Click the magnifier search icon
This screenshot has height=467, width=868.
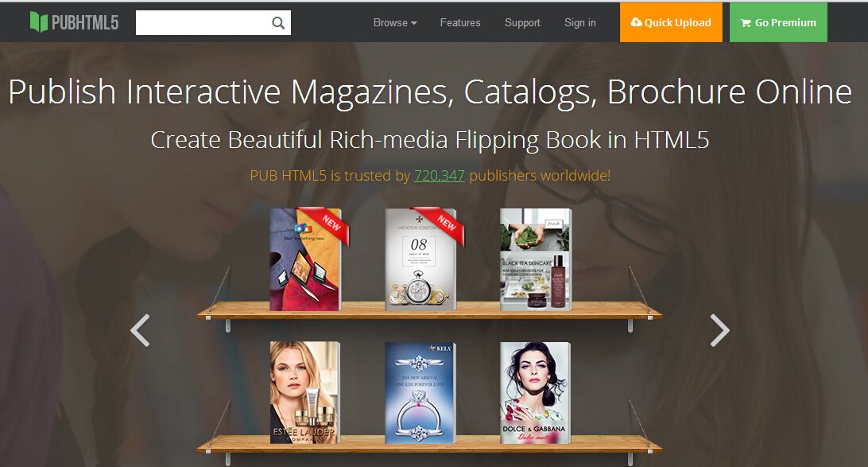coord(278,23)
